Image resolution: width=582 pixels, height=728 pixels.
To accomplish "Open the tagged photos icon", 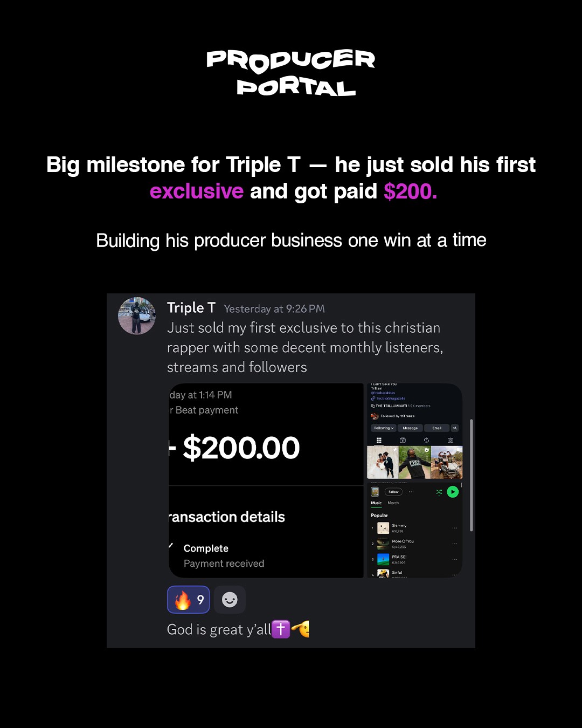I will tap(451, 441).
